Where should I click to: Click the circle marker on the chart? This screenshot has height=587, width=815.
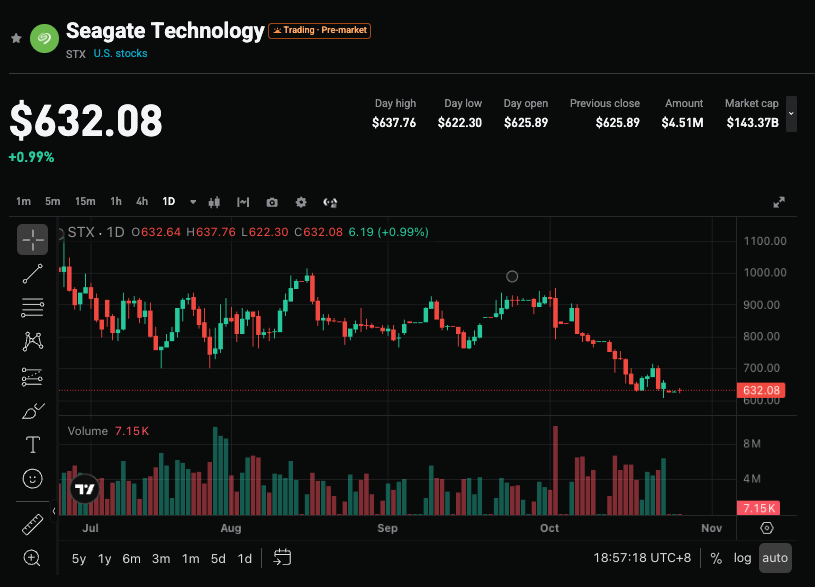(x=512, y=277)
